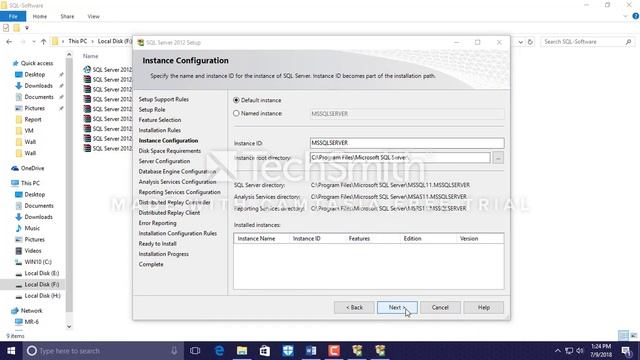Expand the Explorer ribbon chevron
This screenshot has height=360, width=640.
(x=626, y=16)
